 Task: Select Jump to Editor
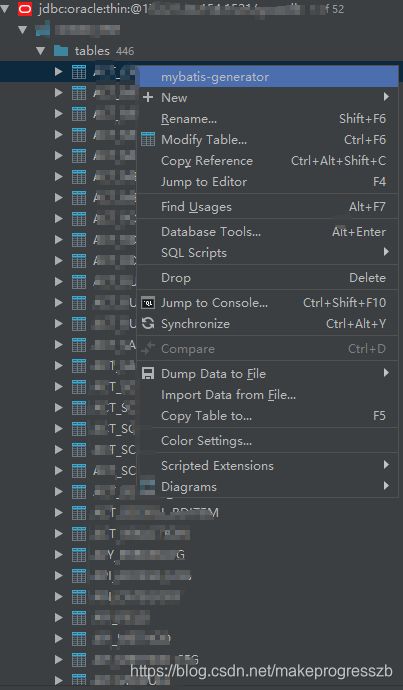(x=269, y=182)
